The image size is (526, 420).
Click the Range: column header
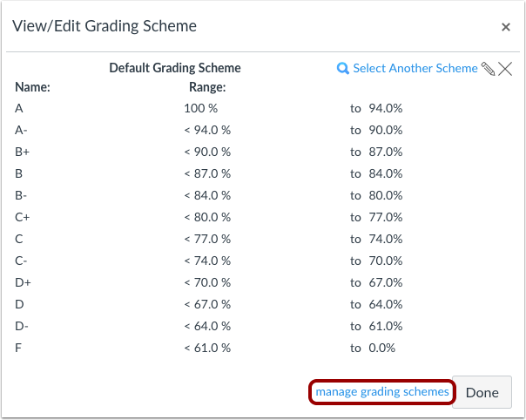[207, 87]
